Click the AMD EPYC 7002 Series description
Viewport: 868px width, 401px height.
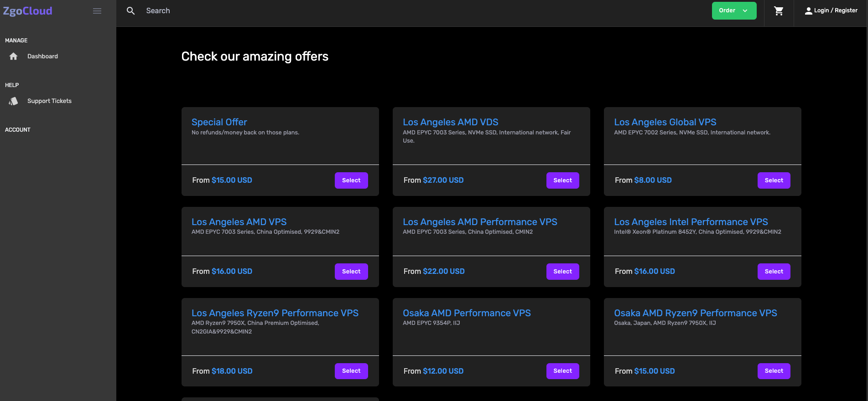[692, 133]
